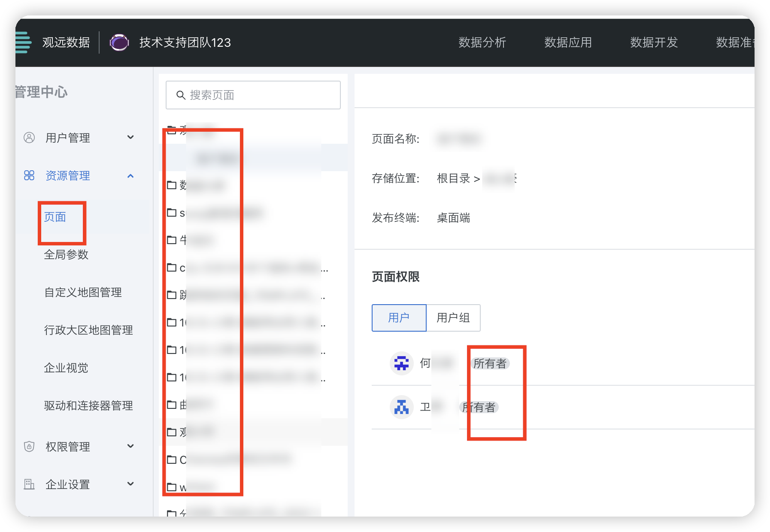770x532 pixels.
Task: Expand the 企业设置 chevron
Action: click(130, 484)
